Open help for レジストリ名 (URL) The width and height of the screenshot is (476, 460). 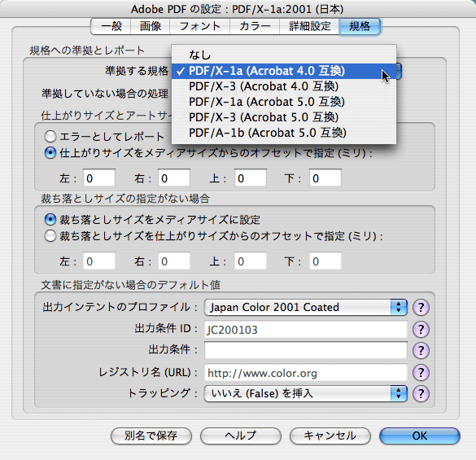point(421,373)
